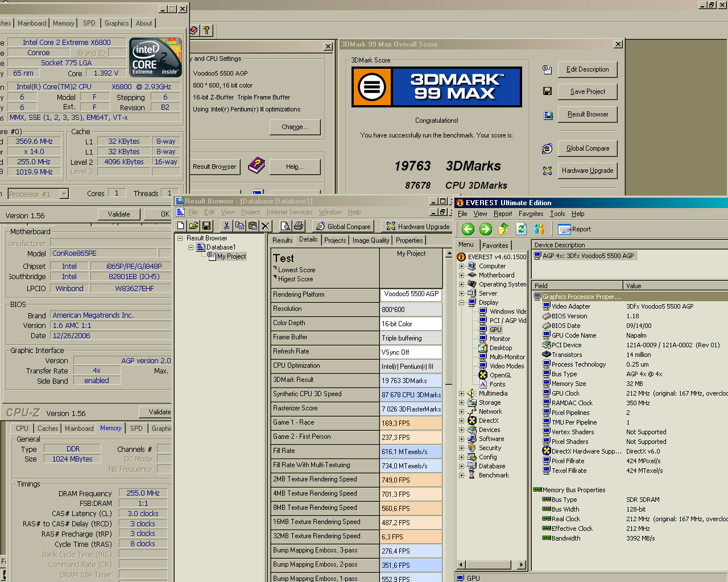Click EVEREST Refresh icon

(522, 229)
